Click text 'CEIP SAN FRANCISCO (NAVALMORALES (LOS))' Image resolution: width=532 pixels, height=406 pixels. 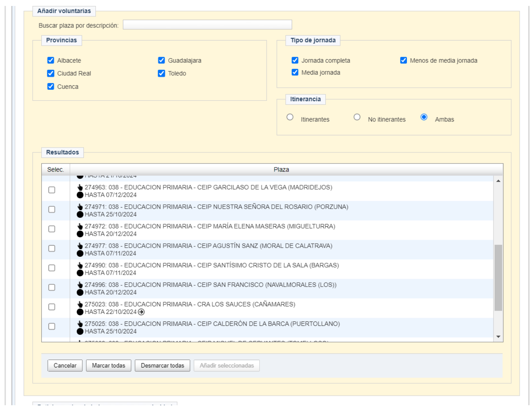(267, 285)
